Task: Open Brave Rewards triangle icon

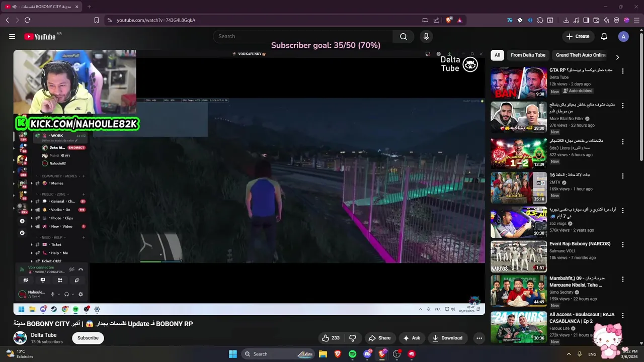Action: tap(459, 20)
